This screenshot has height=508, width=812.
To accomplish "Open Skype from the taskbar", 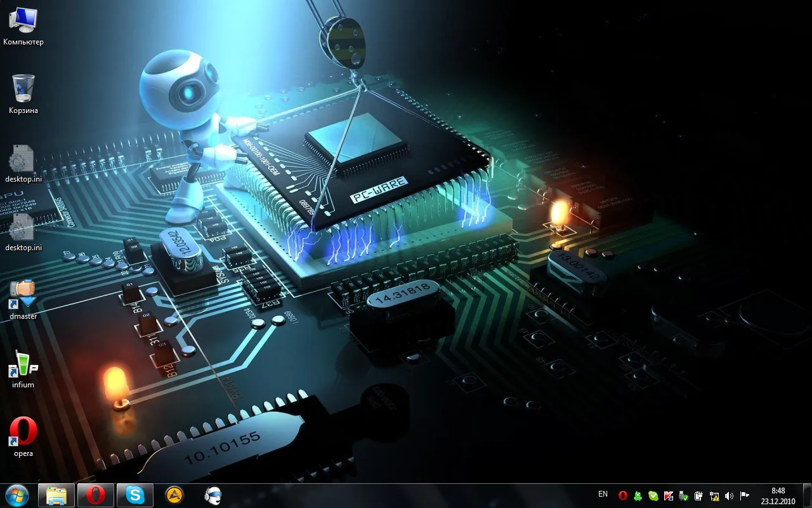I will tap(135, 495).
